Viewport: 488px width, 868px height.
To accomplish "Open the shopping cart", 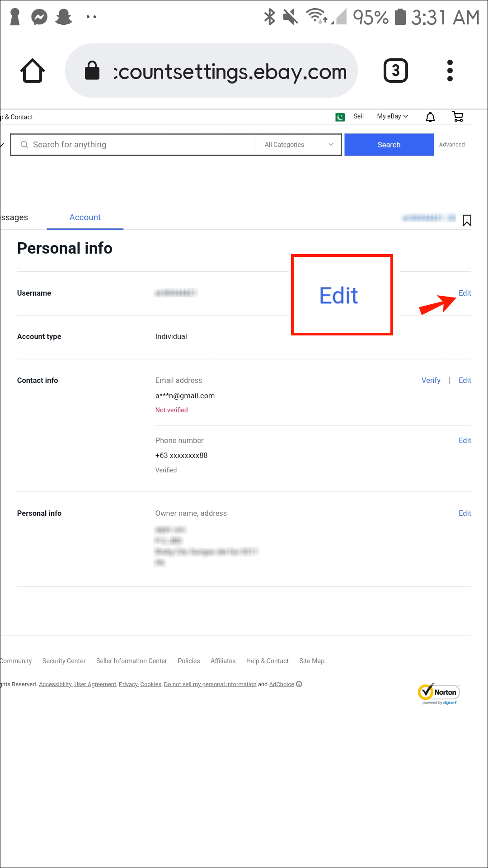I will coord(458,117).
